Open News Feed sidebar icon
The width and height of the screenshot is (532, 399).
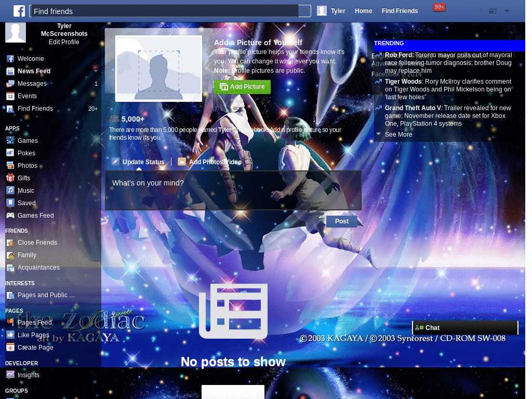click(x=10, y=71)
